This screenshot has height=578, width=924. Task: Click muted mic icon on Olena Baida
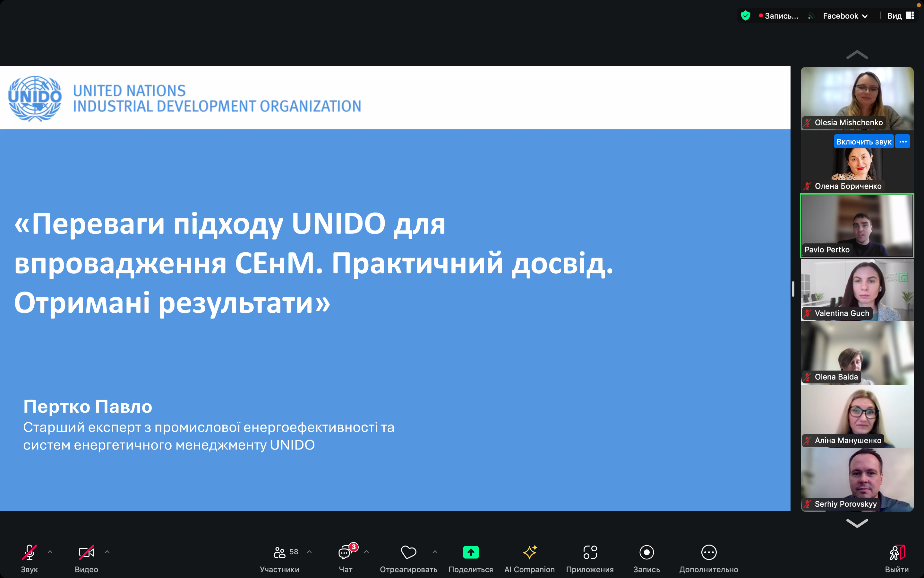[x=808, y=377]
